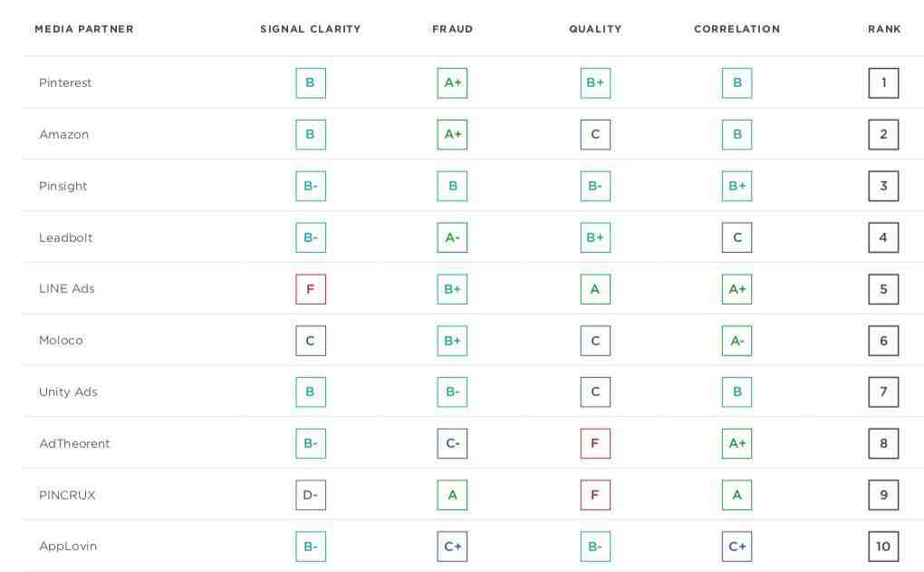
Task: Select AdTheorent's F quality grade
Action: [x=595, y=443]
